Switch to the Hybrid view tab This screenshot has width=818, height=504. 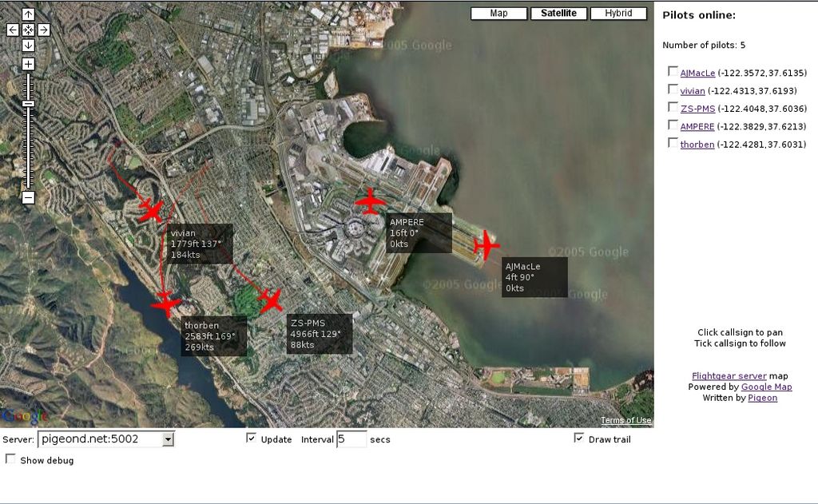618,14
